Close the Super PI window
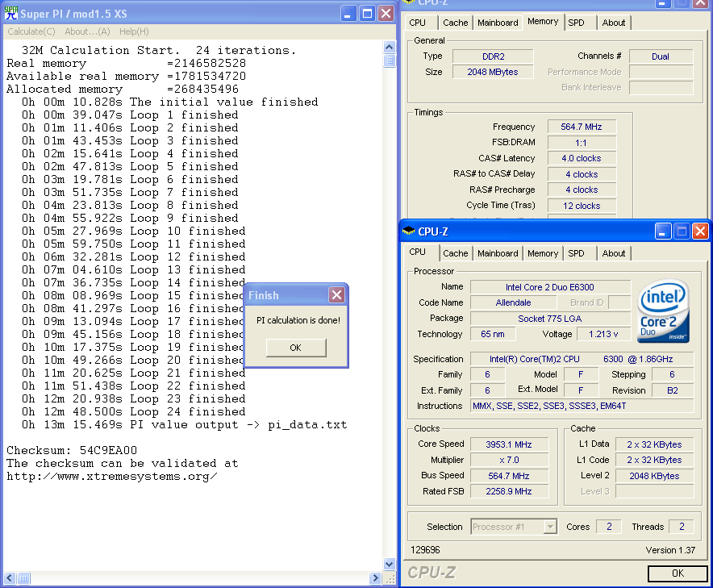713x588 pixels. click(386, 14)
